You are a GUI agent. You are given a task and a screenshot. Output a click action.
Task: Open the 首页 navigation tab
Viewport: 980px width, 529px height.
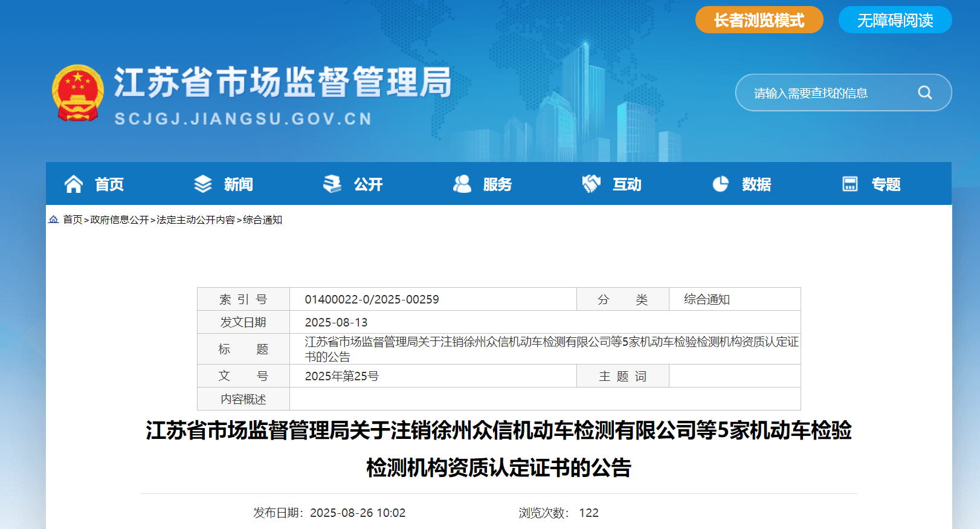pos(109,184)
